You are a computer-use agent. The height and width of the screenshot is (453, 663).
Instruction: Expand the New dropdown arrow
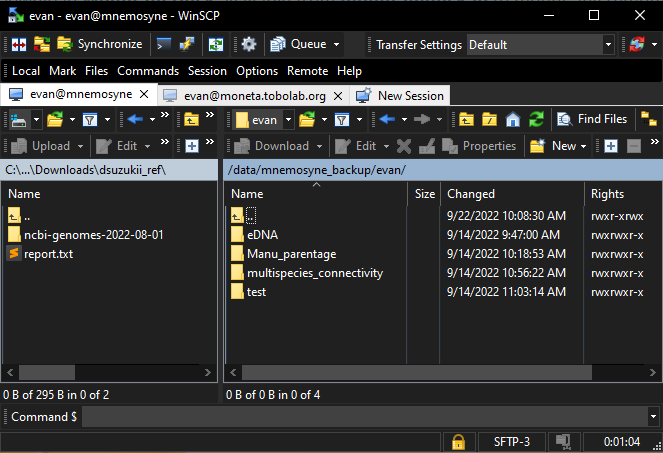click(584, 147)
